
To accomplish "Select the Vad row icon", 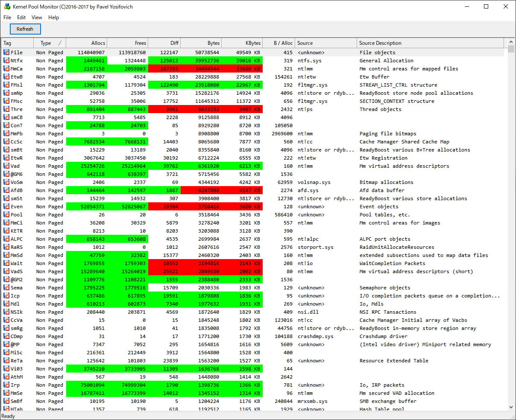I will [x=6, y=166].
